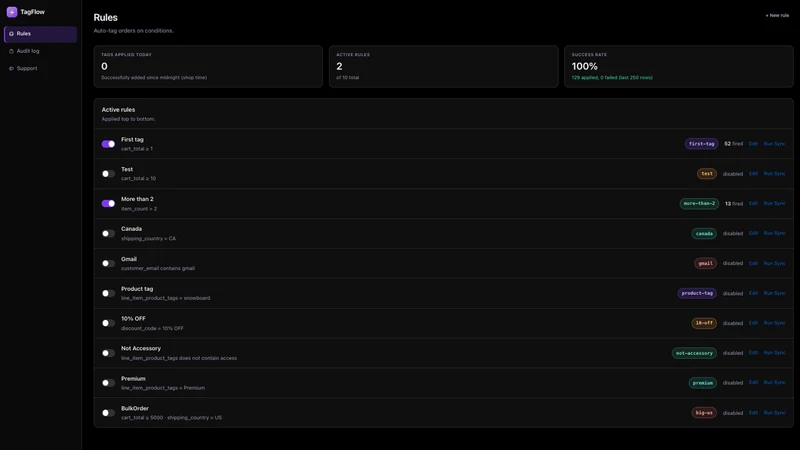
Task: Click 'shipping_country = CA' condition text
Action: coord(148,238)
